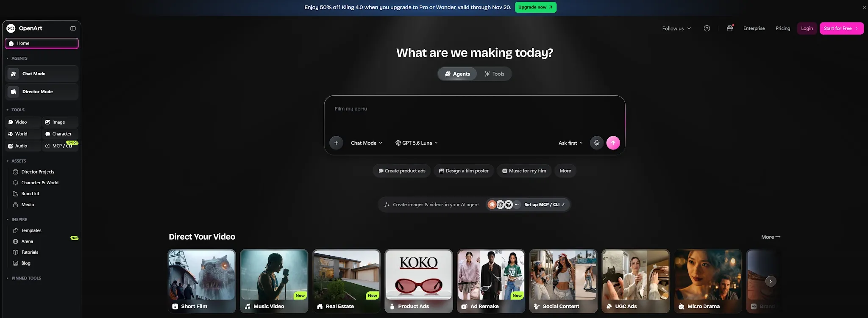This screenshot has height=318, width=868.
Task: Switch to the Agents tab
Action: [x=457, y=74]
